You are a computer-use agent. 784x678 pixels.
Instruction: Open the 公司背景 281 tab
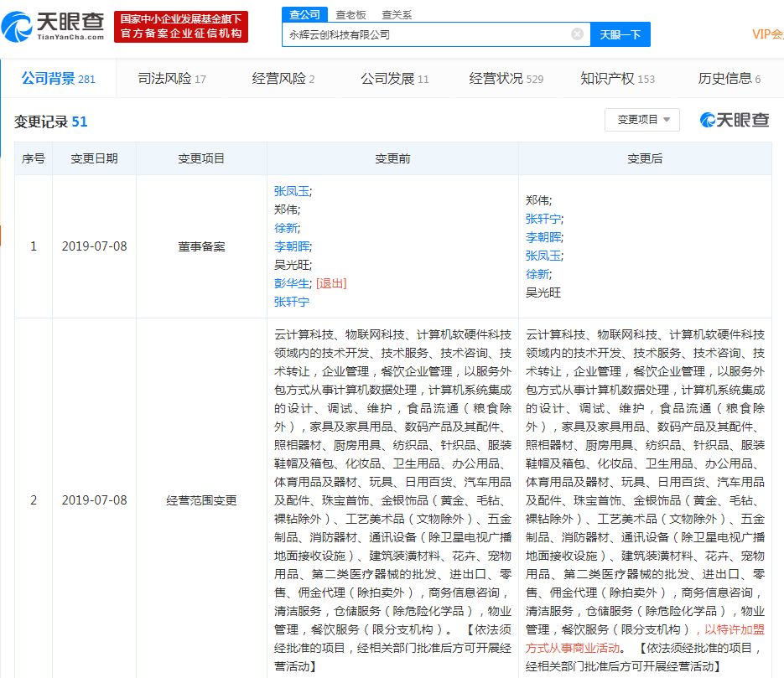[x=58, y=79]
